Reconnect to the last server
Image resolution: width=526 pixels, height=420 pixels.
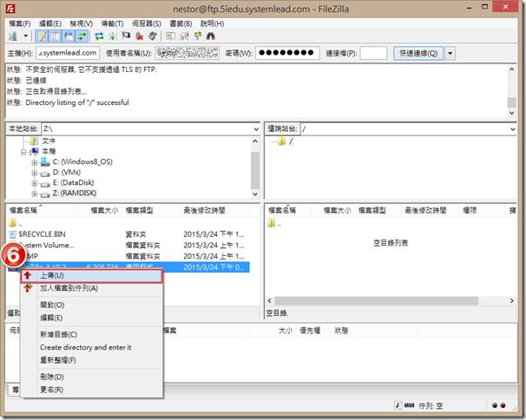[153, 36]
